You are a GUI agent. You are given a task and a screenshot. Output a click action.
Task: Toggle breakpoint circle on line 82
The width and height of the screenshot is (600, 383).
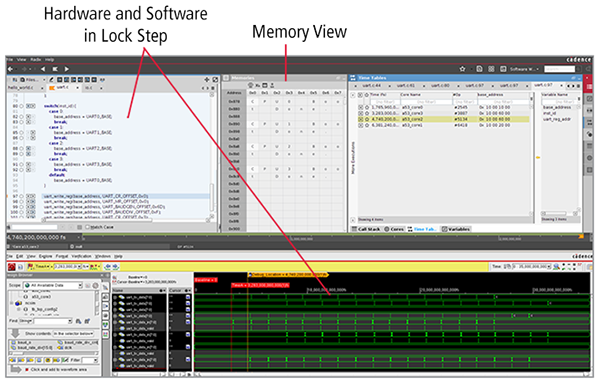pos(21,116)
